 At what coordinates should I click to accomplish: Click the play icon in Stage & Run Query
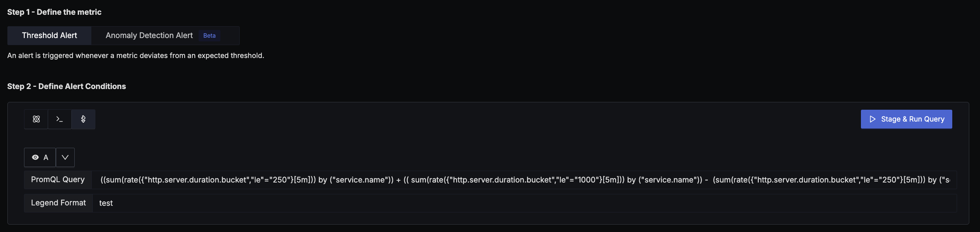[x=872, y=119]
